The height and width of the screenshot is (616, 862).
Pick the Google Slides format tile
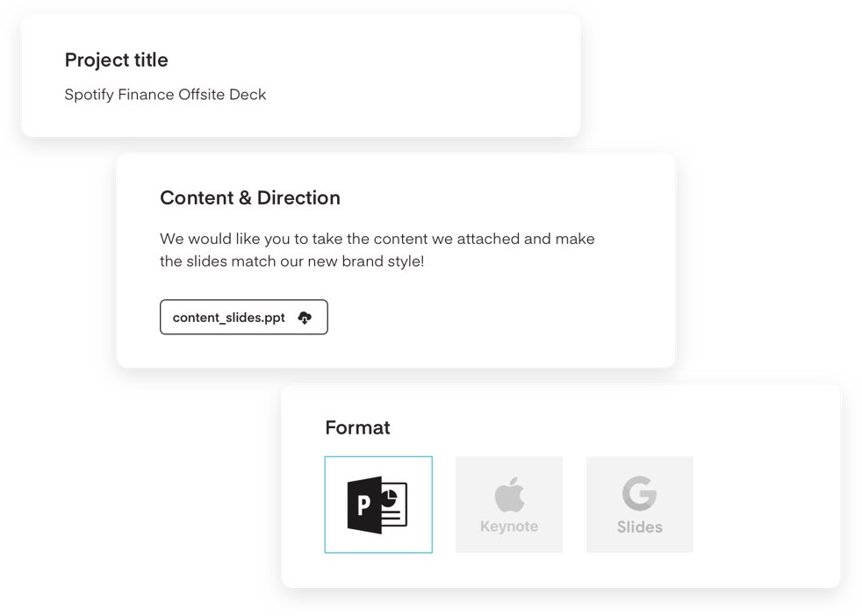coord(640,505)
